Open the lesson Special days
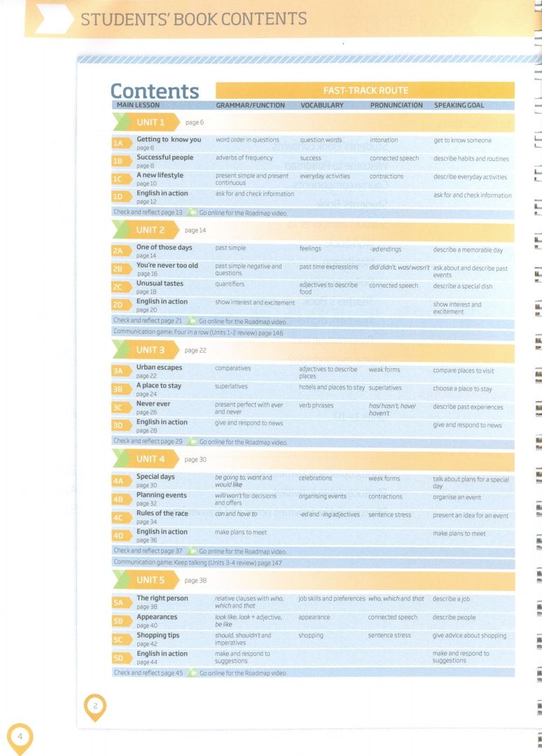The image size is (542, 756). point(155,477)
